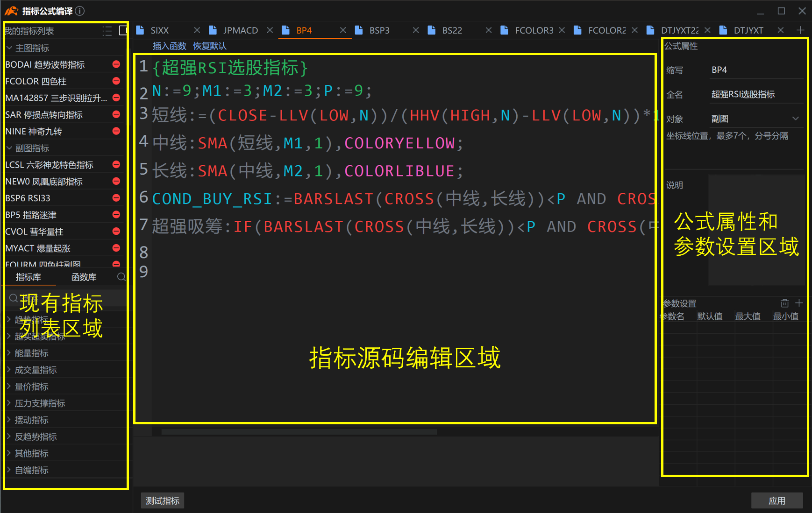
Task: Expand the 量价指标 category
Action: [x=9, y=387]
